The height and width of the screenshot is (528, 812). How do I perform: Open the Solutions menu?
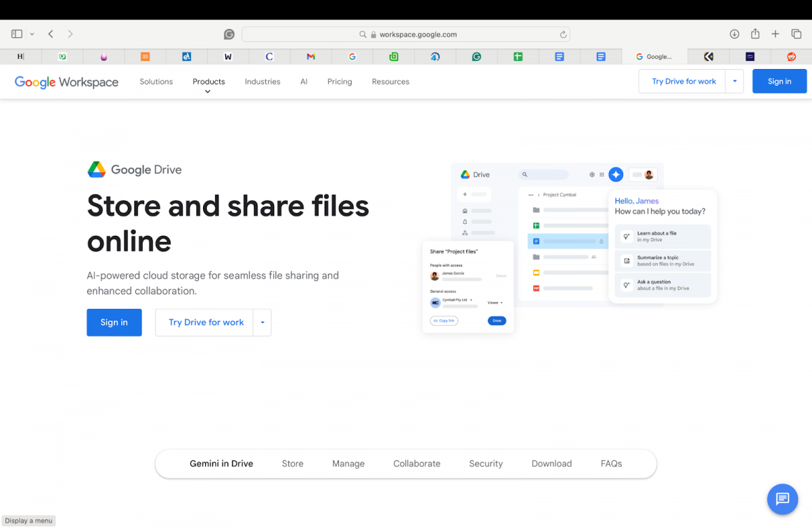(156, 82)
